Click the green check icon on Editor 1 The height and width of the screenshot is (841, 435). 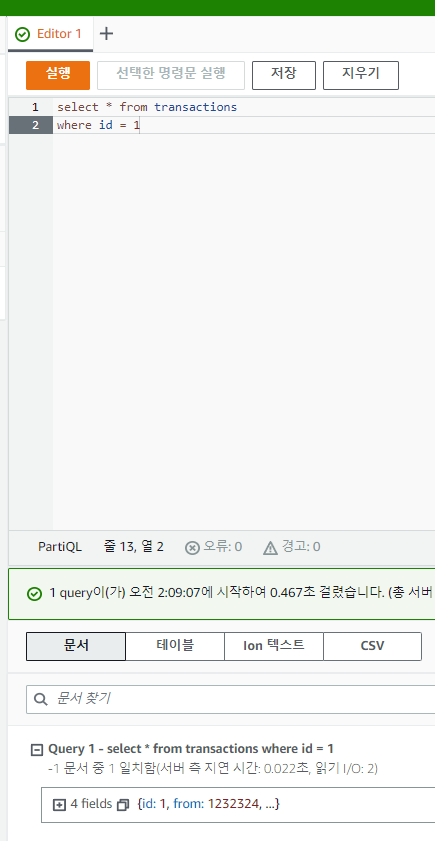coord(23,34)
